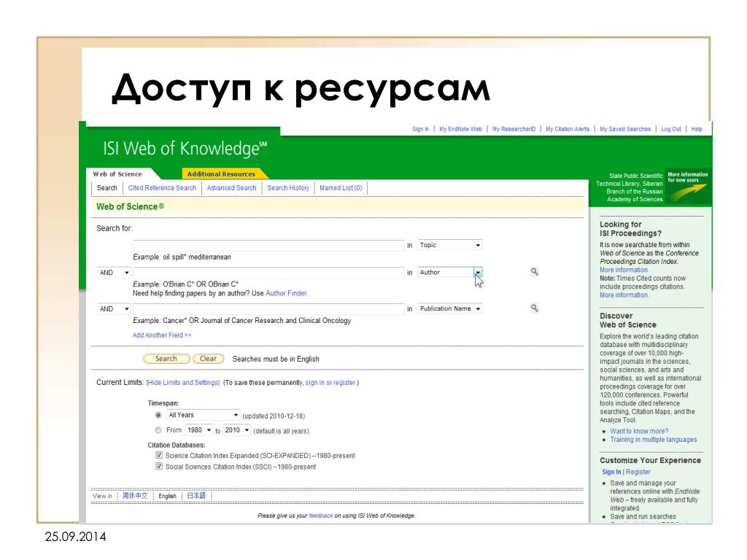747x560 pixels.
Task: Click the sign in or register link
Action: coord(331,383)
